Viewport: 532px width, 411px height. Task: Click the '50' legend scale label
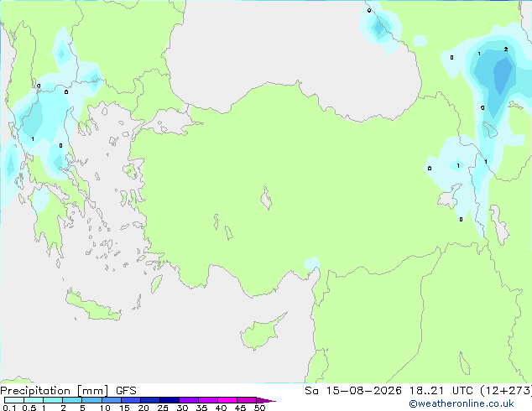(259, 408)
